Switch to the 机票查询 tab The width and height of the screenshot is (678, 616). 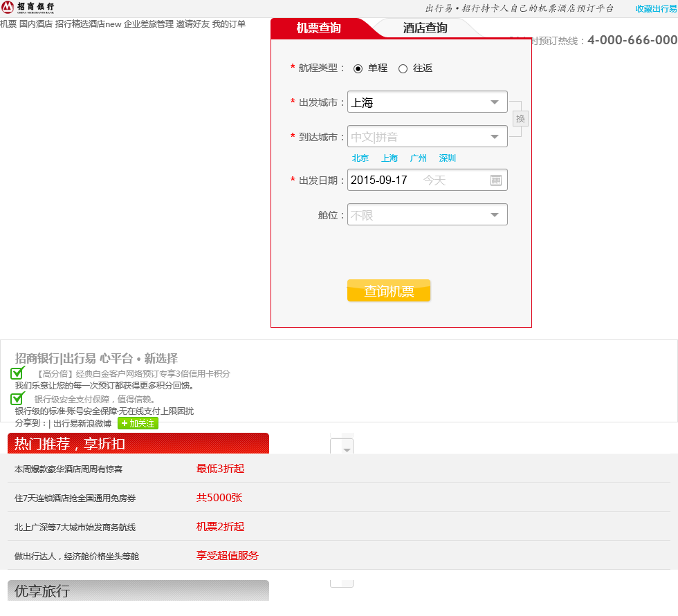coord(319,28)
